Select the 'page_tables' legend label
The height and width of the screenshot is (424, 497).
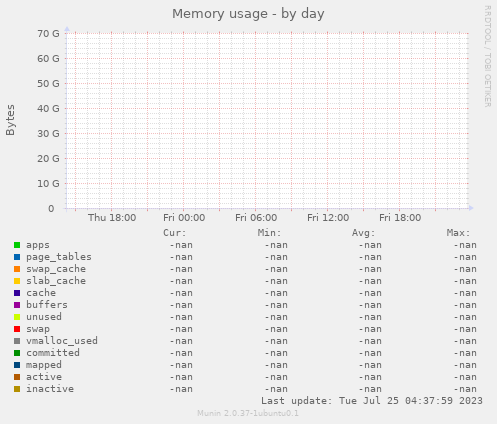[59, 257]
